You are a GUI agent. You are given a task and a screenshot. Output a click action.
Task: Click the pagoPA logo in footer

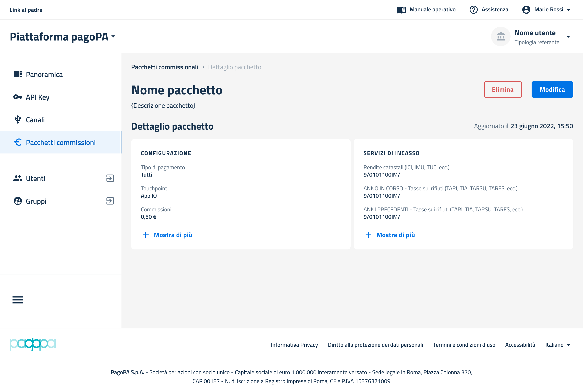(33, 344)
